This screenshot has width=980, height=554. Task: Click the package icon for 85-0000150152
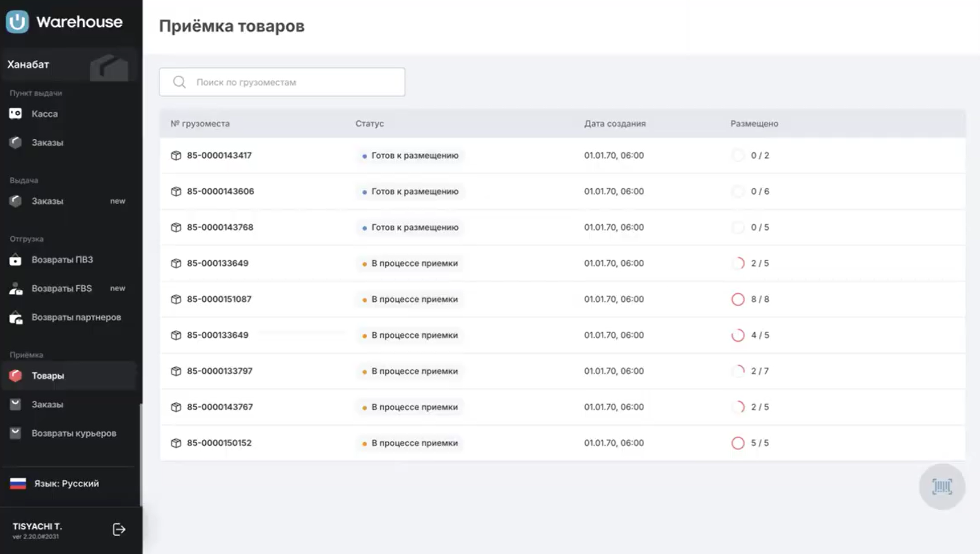(176, 443)
